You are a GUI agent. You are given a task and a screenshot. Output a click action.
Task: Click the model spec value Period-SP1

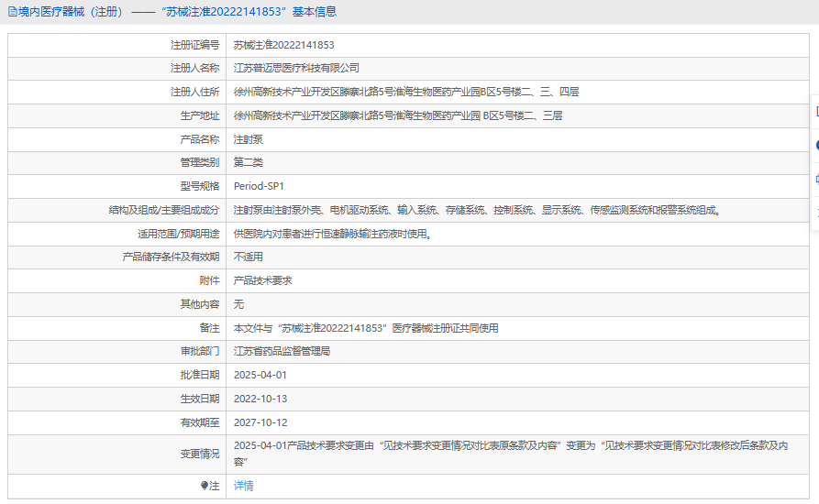click(x=260, y=186)
